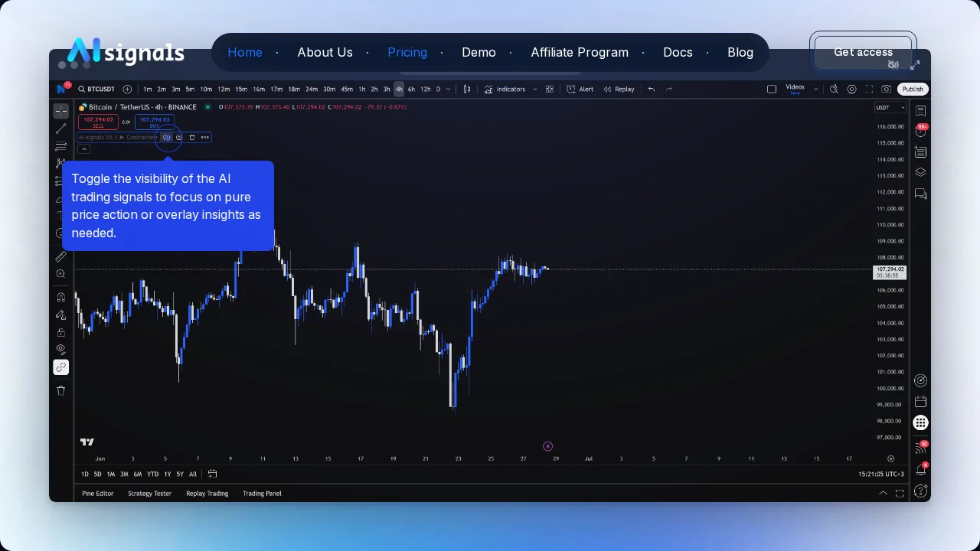
Task: Click the Publish button
Action: [x=913, y=90]
